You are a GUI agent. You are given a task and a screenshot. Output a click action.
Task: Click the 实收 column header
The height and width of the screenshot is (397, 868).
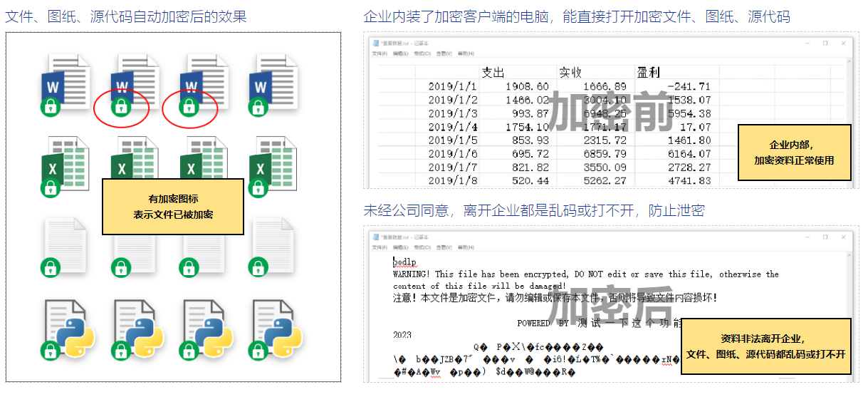click(570, 72)
